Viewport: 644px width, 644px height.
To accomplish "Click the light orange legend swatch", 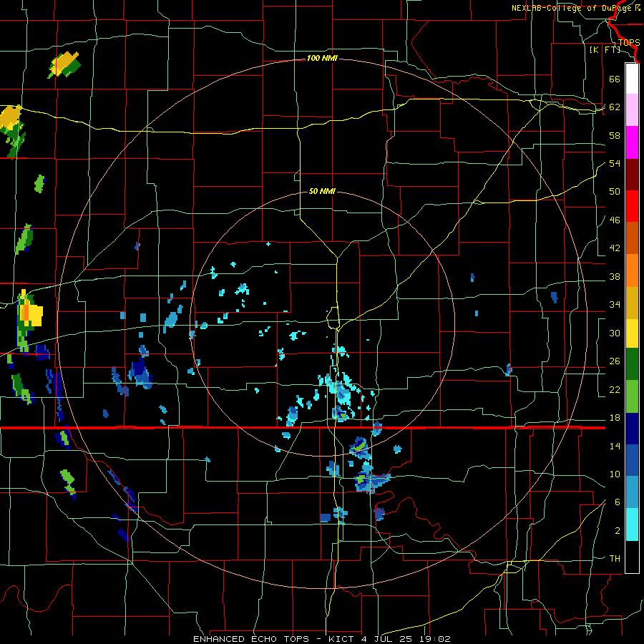I will coord(632,270).
